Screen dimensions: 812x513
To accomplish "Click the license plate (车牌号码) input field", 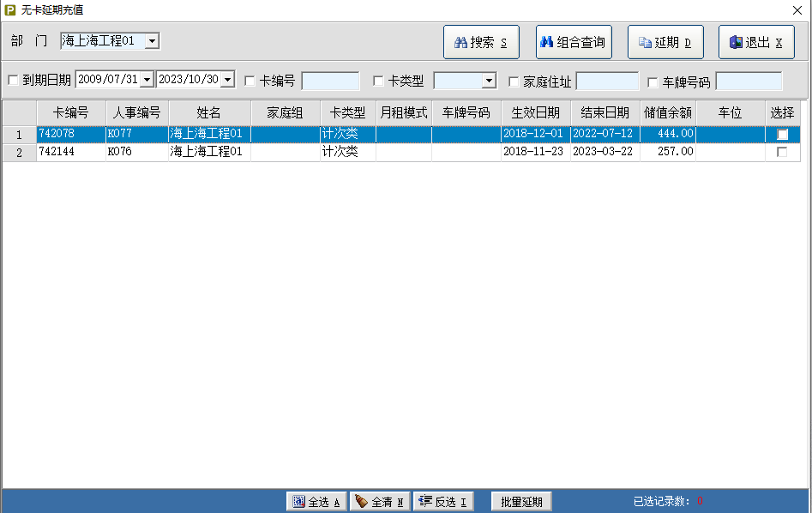I will click(749, 81).
